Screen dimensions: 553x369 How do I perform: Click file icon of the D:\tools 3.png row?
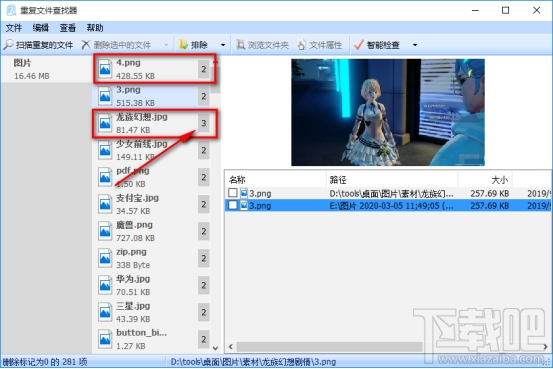click(244, 193)
